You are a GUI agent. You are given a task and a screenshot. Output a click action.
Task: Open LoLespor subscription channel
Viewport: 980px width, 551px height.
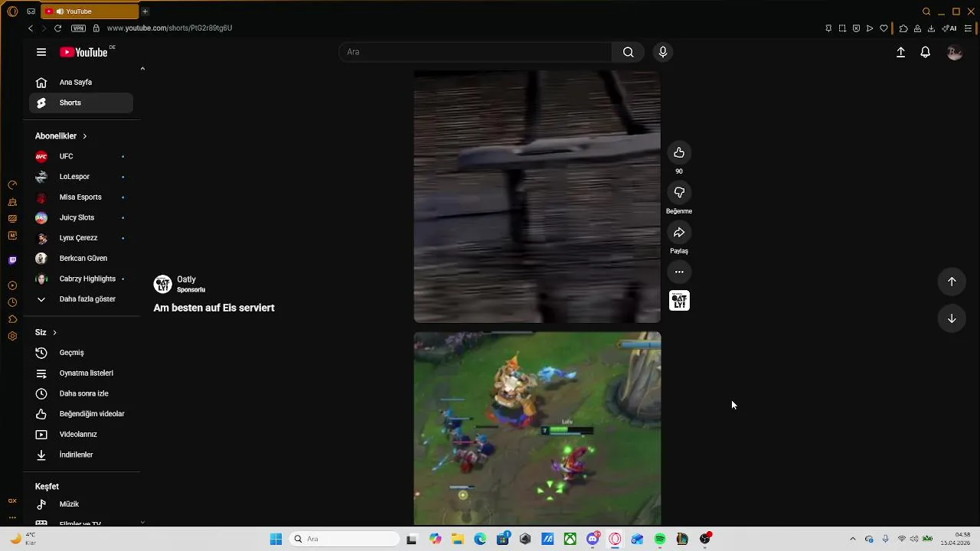[x=81, y=177]
